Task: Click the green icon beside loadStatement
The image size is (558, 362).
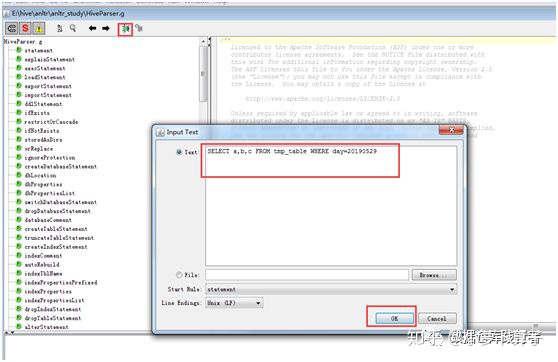Action: click(x=19, y=77)
